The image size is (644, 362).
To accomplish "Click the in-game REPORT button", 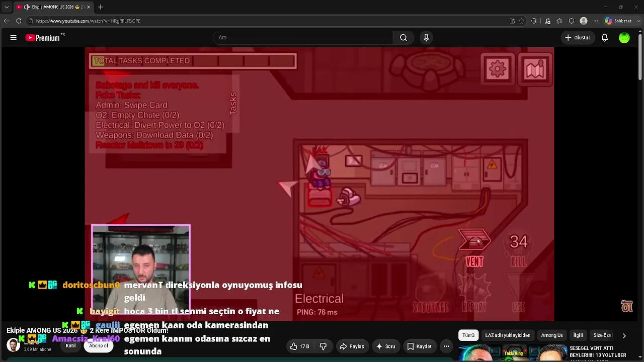I will pos(474,293).
